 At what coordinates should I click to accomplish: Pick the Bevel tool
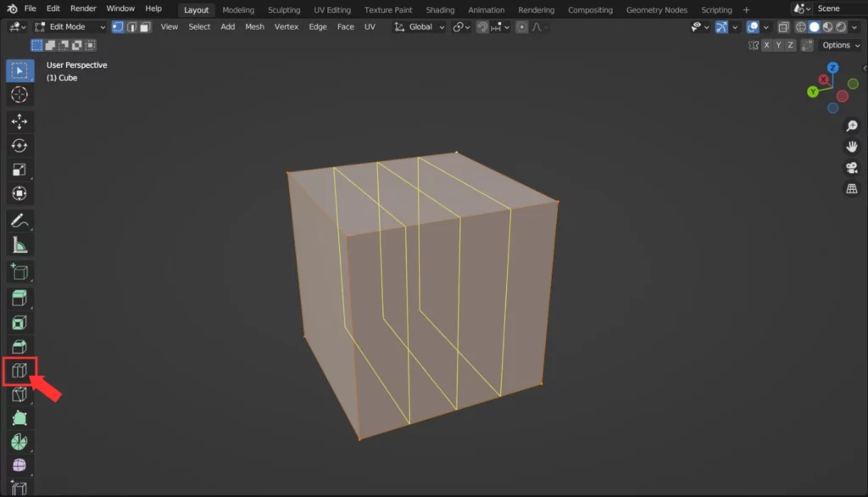coord(19,346)
